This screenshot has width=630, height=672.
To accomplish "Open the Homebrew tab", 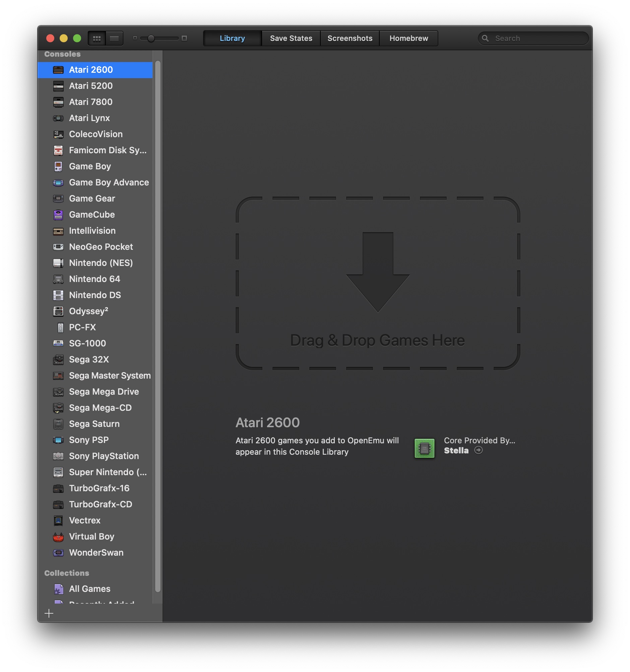I will 408,38.
